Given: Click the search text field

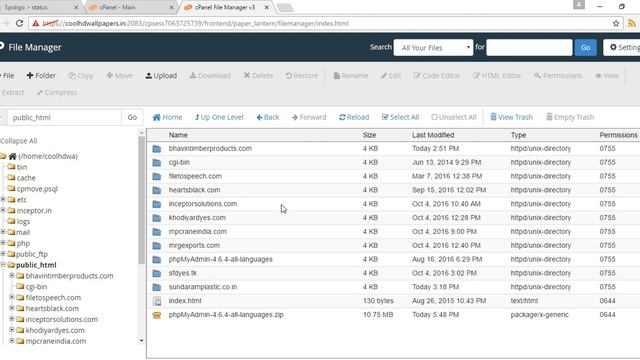Looking at the screenshot, I should coord(529,48).
